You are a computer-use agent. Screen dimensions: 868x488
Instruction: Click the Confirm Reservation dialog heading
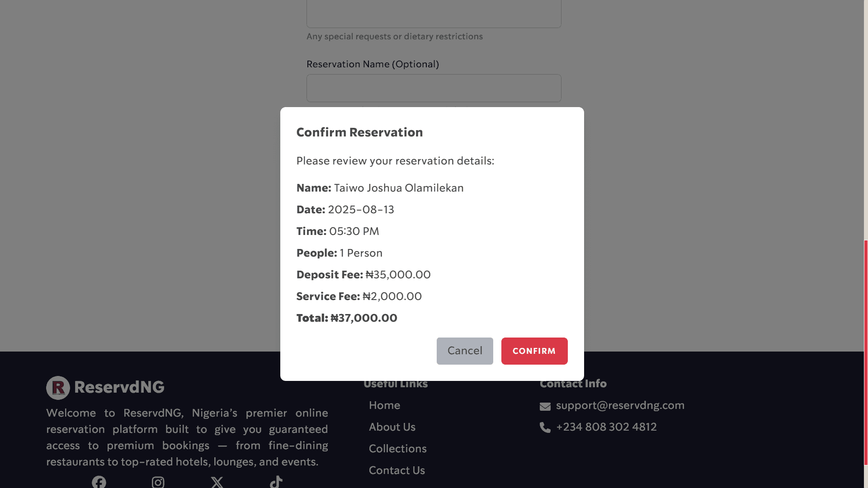pos(360,132)
